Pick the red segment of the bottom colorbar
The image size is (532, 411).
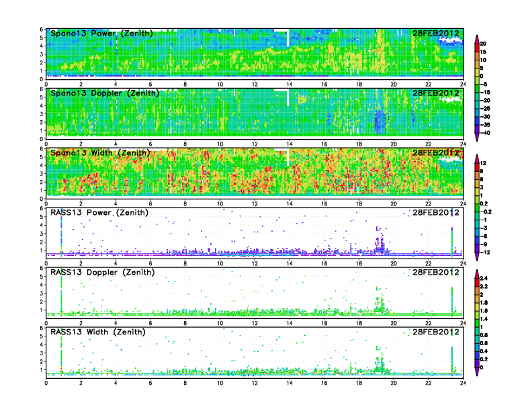[477, 283]
